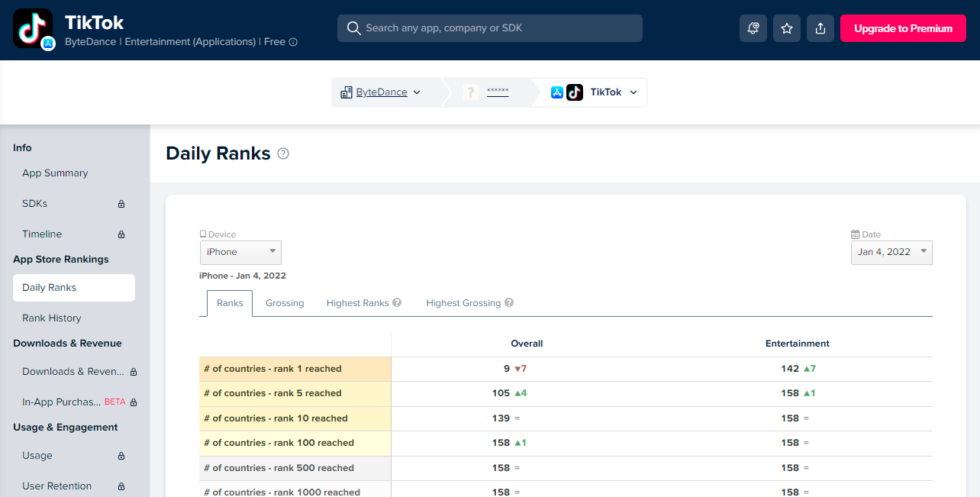Image resolution: width=980 pixels, height=497 pixels.
Task: Select the Ranks tab
Action: [230, 303]
